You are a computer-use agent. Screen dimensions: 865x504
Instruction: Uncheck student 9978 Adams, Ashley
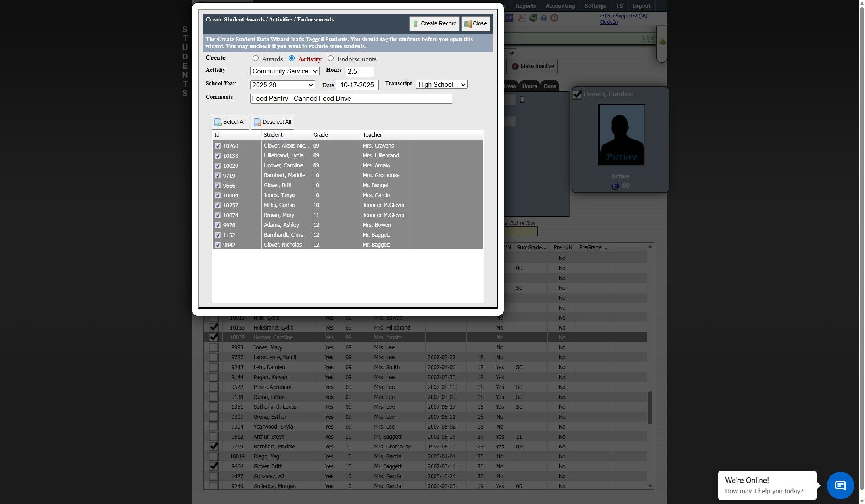pos(218,225)
